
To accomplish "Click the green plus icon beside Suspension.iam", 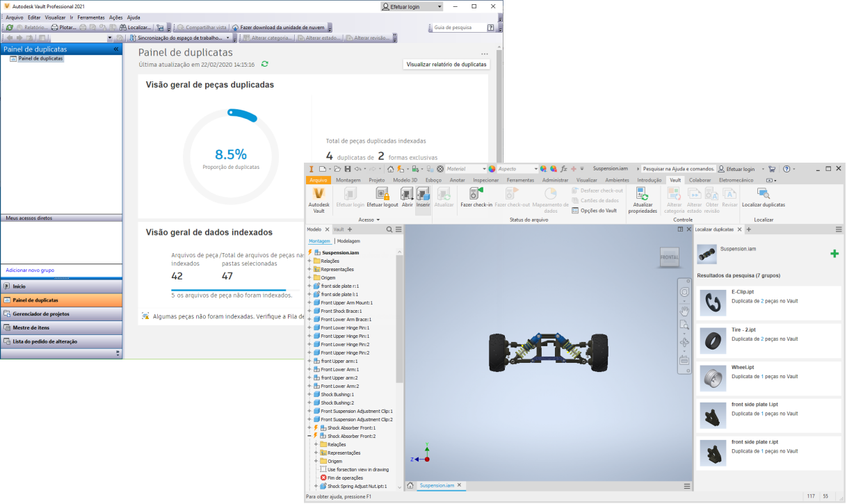I will click(834, 254).
